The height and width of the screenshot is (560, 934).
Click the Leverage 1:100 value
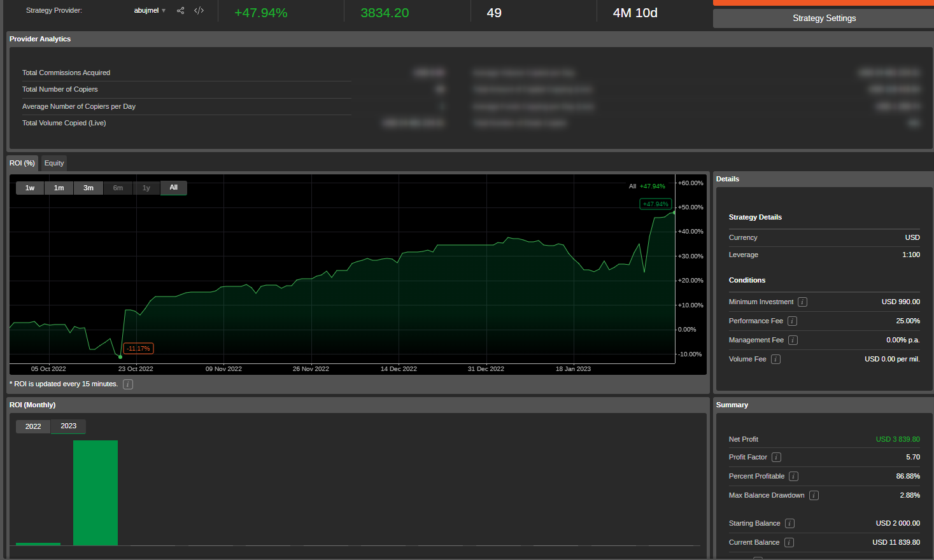point(911,255)
